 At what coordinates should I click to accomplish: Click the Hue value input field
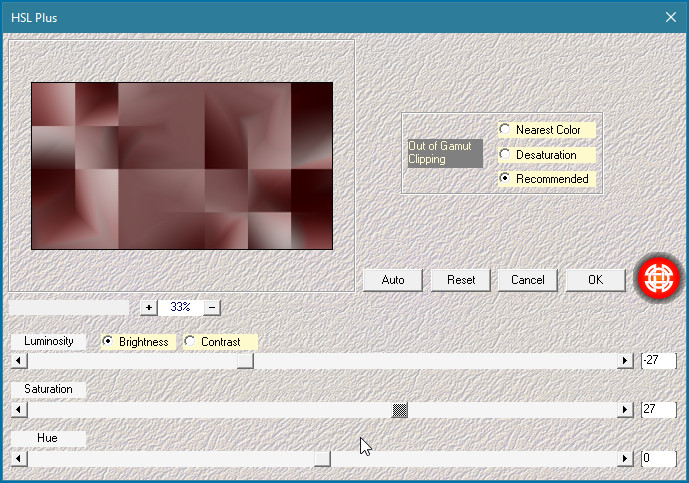point(658,458)
